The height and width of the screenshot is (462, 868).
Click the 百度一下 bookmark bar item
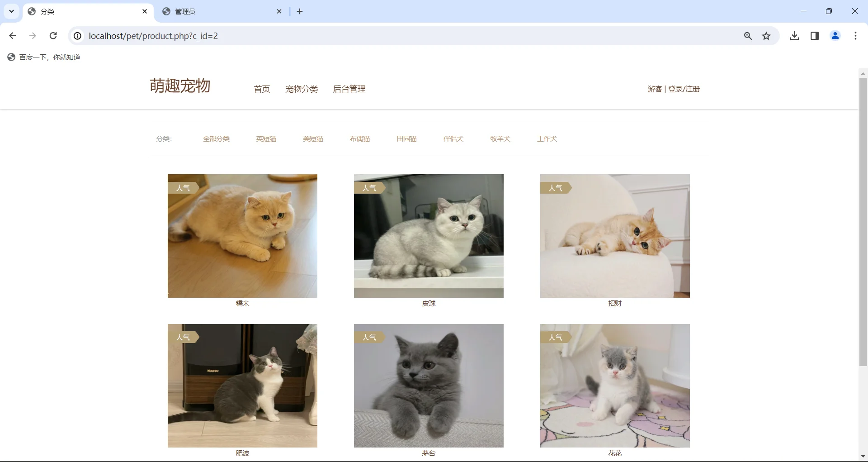pyautogui.click(x=43, y=57)
